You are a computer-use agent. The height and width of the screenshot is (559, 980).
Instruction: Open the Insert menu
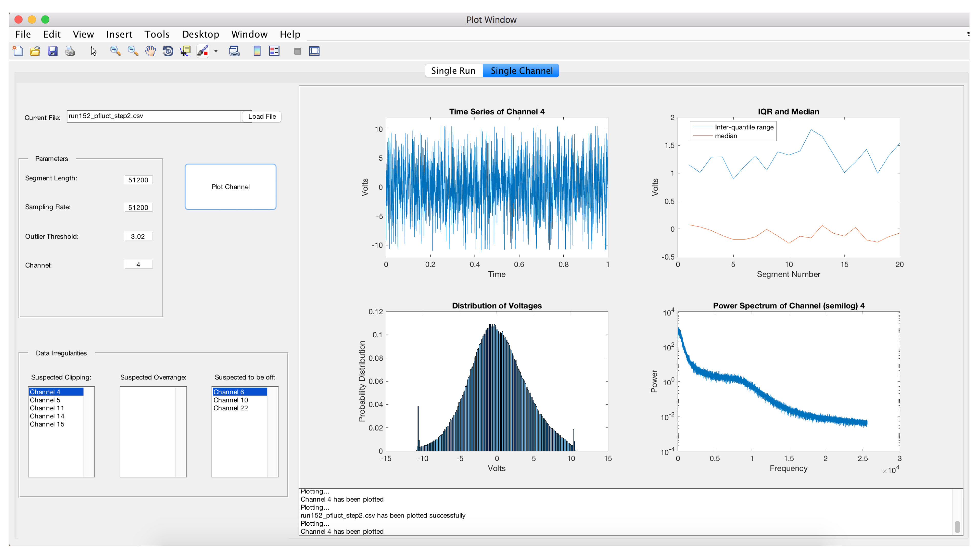coord(119,34)
